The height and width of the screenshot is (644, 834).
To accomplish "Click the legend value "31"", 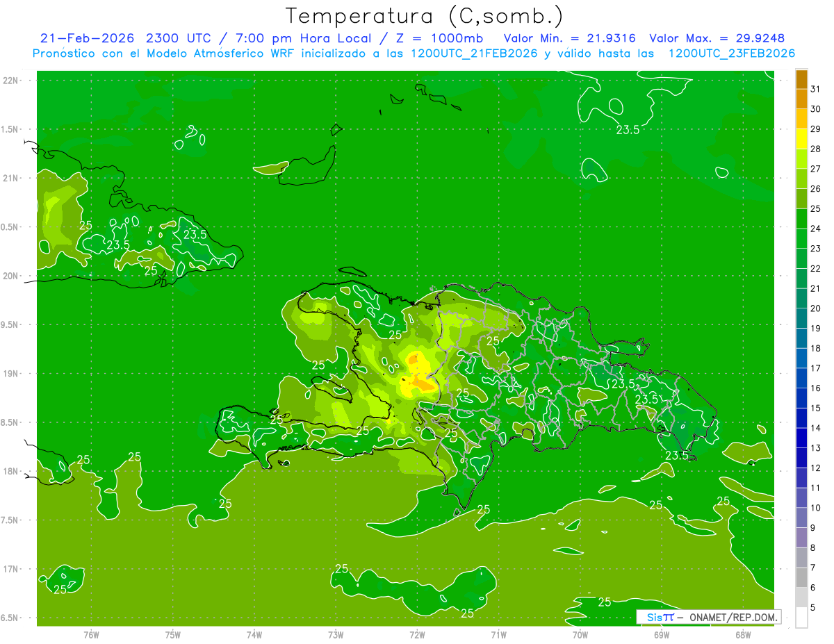I will click(x=816, y=89).
